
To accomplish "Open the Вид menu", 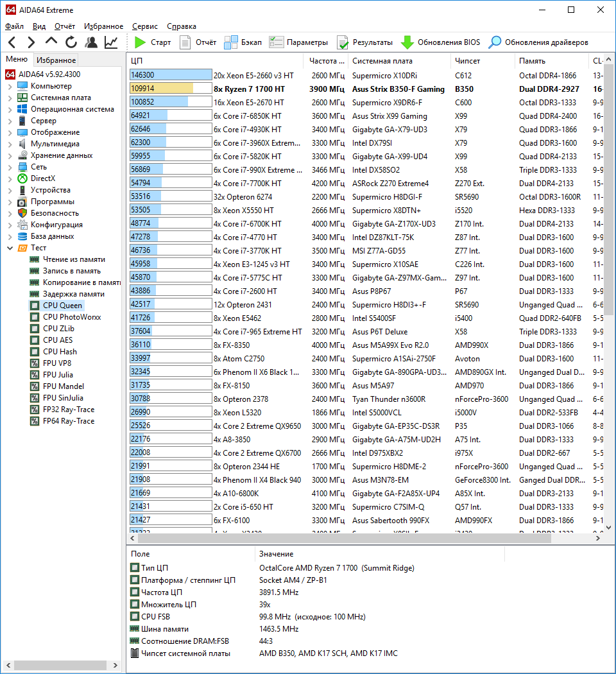I will click(x=39, y=26).
